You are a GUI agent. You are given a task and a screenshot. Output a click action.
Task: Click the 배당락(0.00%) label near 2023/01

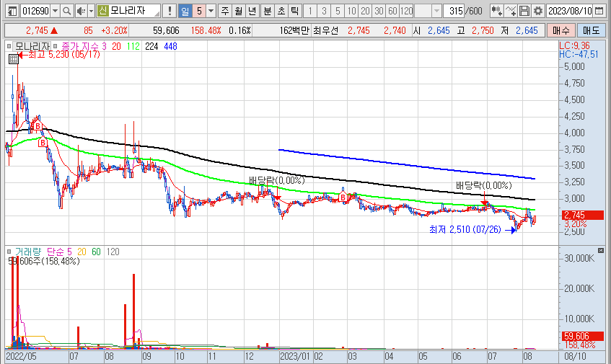277,180
